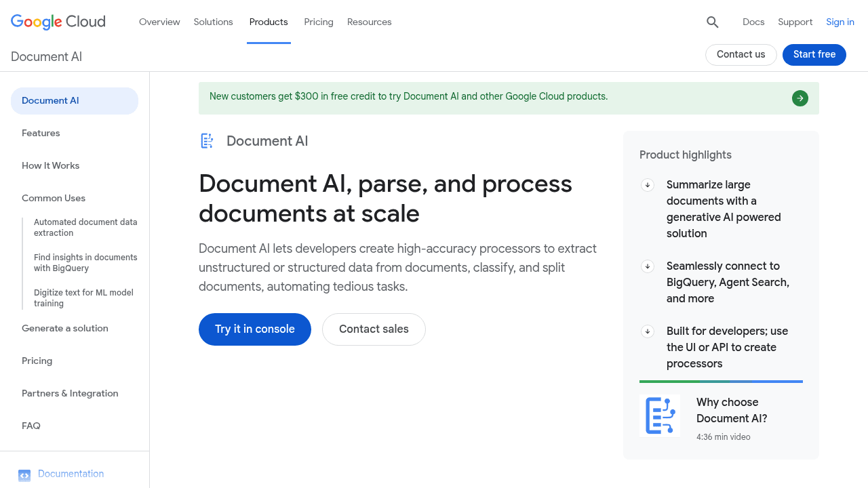Click the $300 free credit banner text
The width and height of the screenshot is (868, 488).
tap(408, 96)
